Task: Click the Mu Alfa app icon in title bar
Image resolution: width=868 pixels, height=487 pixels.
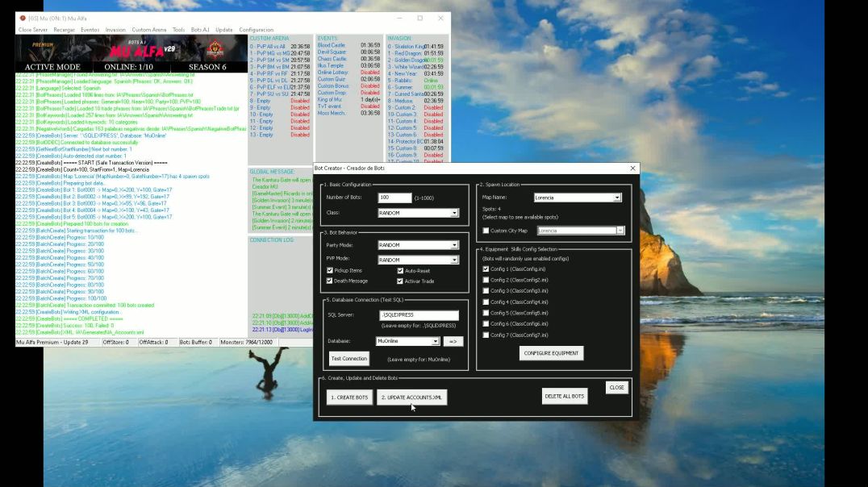Action: (x=23, y=19)
